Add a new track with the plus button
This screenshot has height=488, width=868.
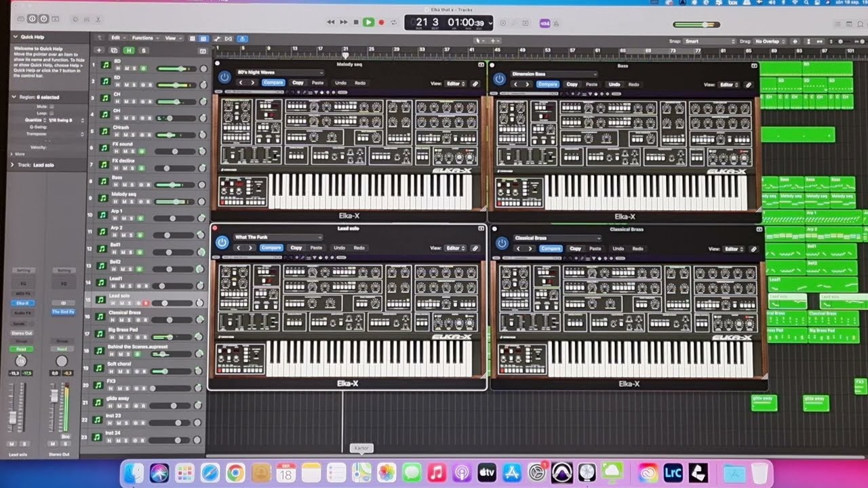click(99, 50)
